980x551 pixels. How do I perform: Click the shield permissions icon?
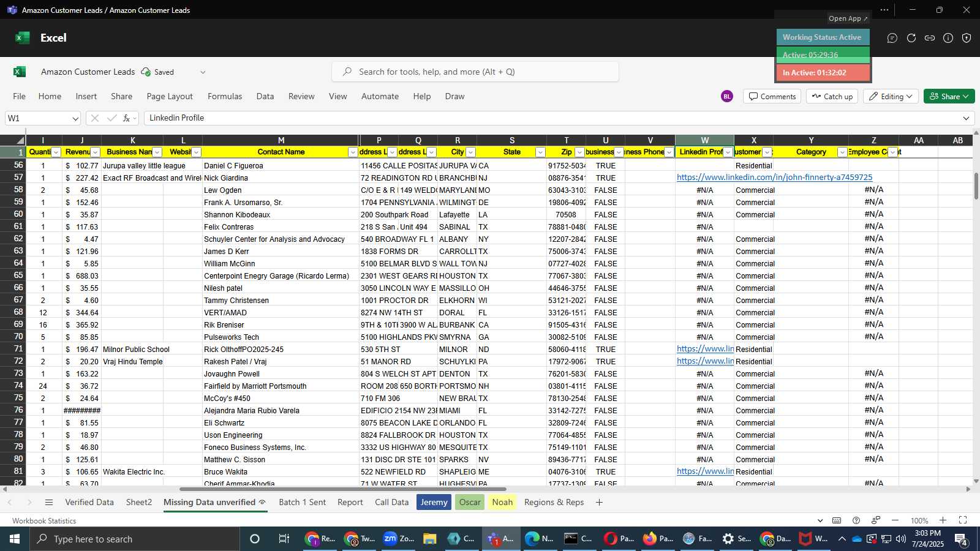tap(967, 38)
